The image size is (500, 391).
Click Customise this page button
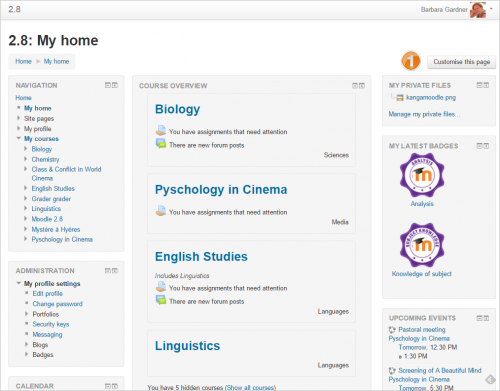[x=462, y=62]
